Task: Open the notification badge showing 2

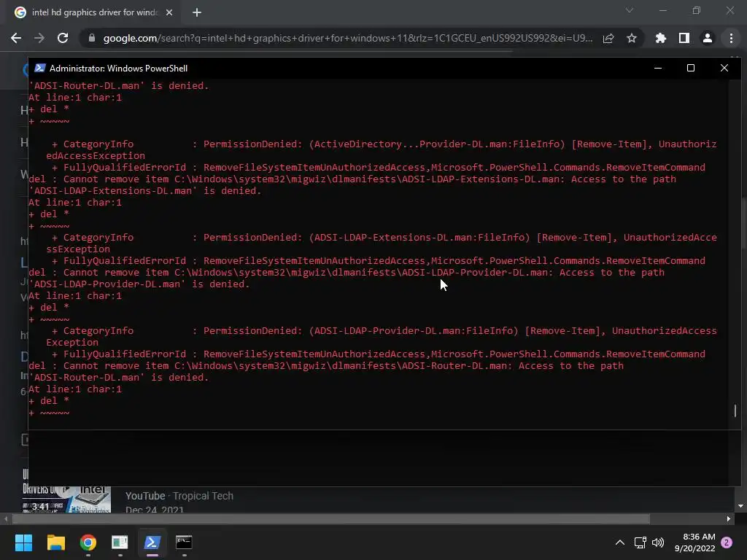Action: [727, 542]
